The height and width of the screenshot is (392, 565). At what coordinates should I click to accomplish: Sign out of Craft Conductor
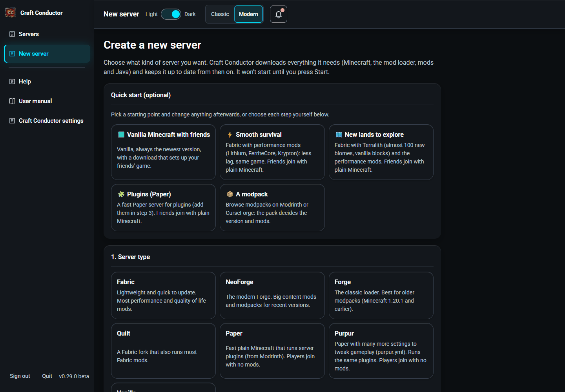(20, 376)
